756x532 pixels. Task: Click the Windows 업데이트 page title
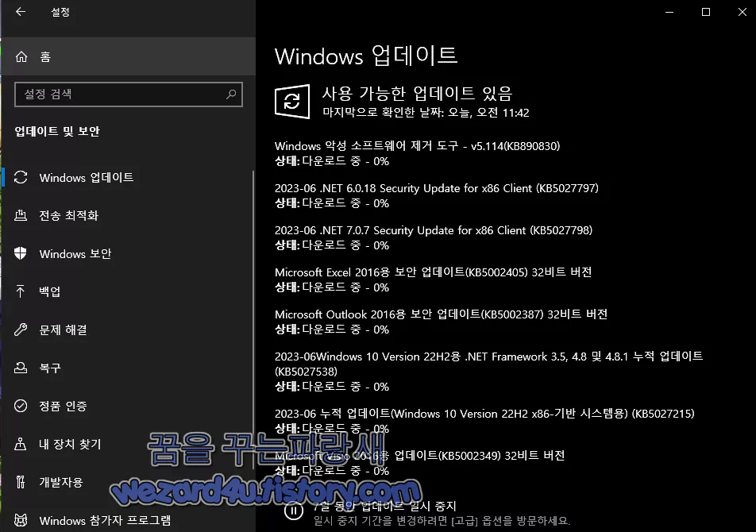point(366,56)
